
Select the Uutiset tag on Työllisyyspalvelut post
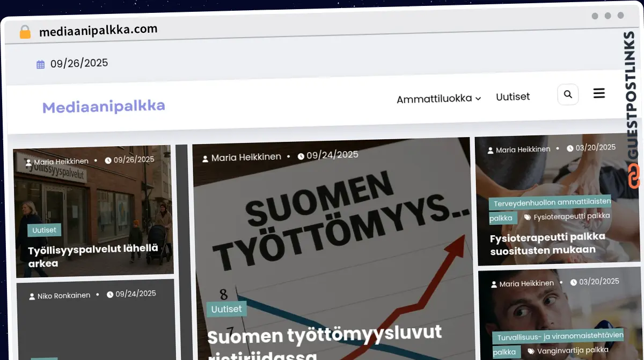(44, 230)
